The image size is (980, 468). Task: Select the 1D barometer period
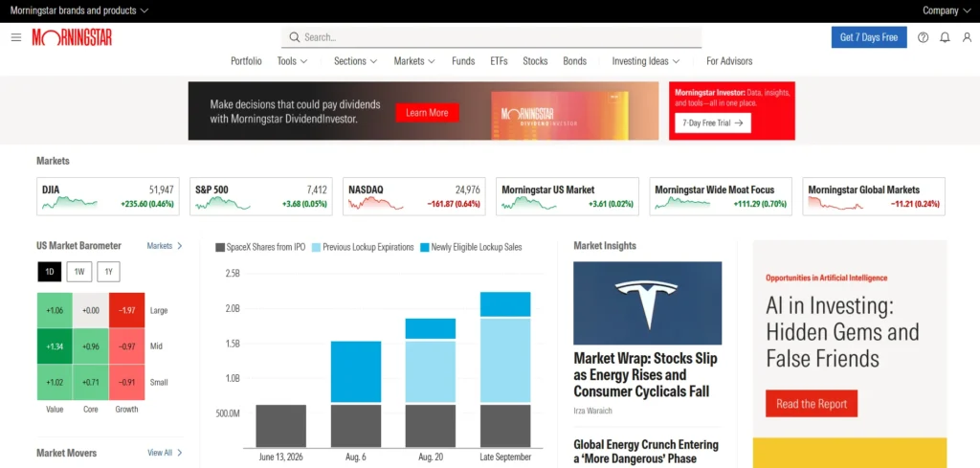coord(50,272)
